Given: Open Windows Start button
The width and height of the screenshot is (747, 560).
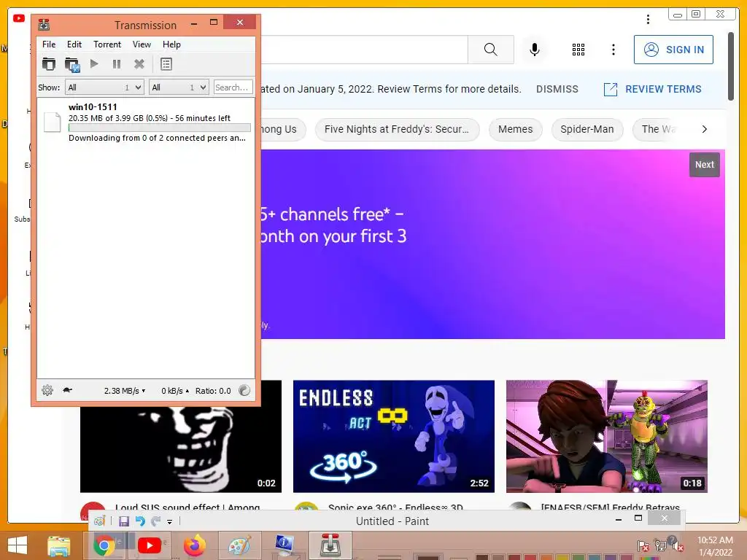Looking at the screenshot, I should point(18,545).
